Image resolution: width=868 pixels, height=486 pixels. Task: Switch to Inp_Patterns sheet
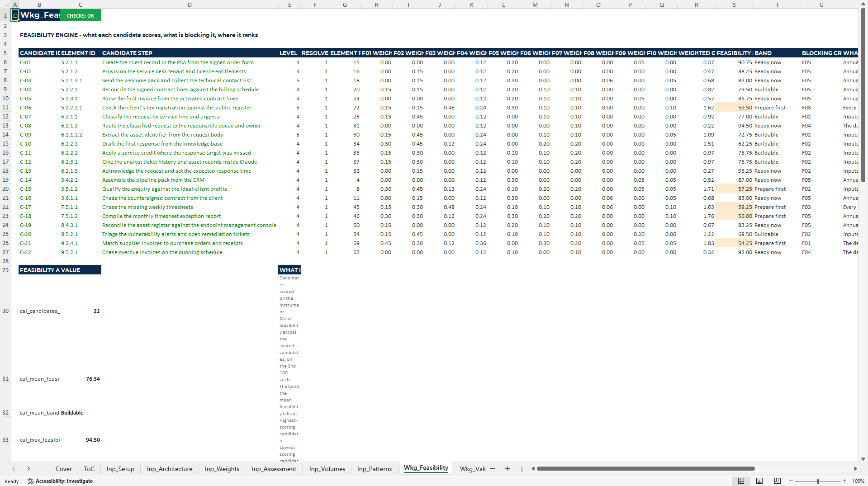click(375, 469)
